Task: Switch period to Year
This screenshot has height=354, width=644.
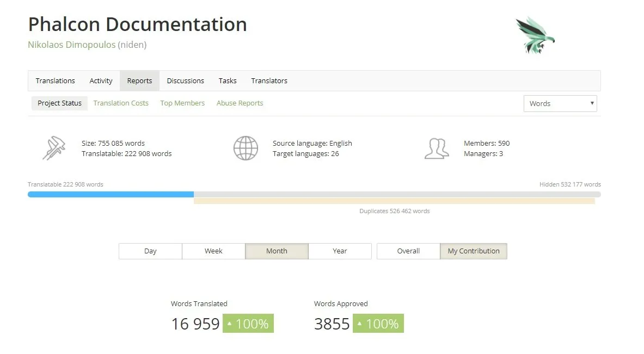Action: pyautogui.click(x=340, y=251)
